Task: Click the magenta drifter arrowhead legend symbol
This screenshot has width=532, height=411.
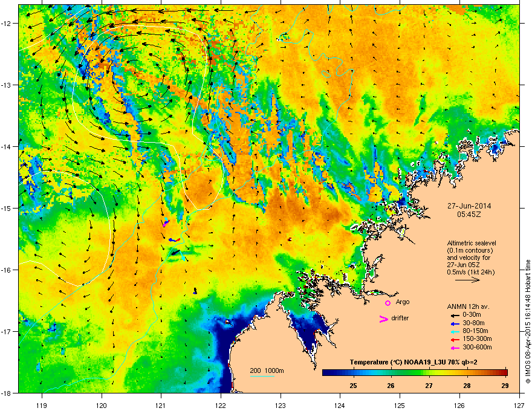Action: (383, 319)
